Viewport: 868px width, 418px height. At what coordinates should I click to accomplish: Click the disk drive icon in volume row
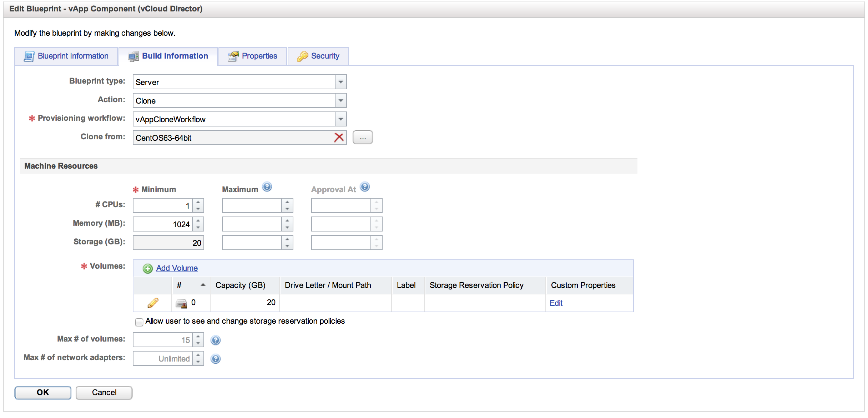181,303
